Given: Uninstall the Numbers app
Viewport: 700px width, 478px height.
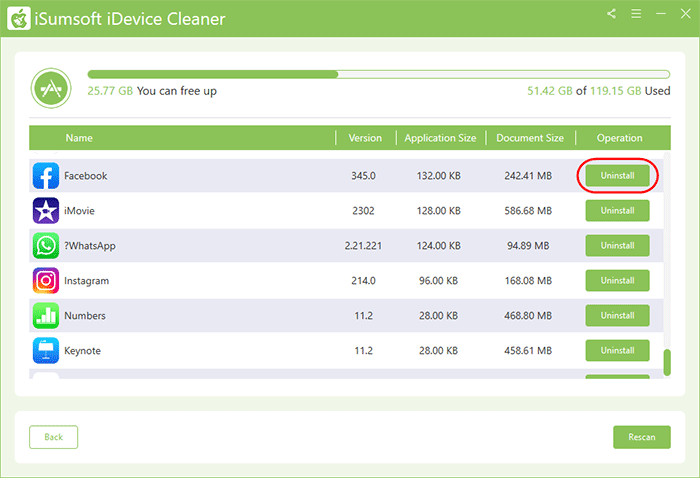Looking at the screenshot, I should [x=617, y=316].
